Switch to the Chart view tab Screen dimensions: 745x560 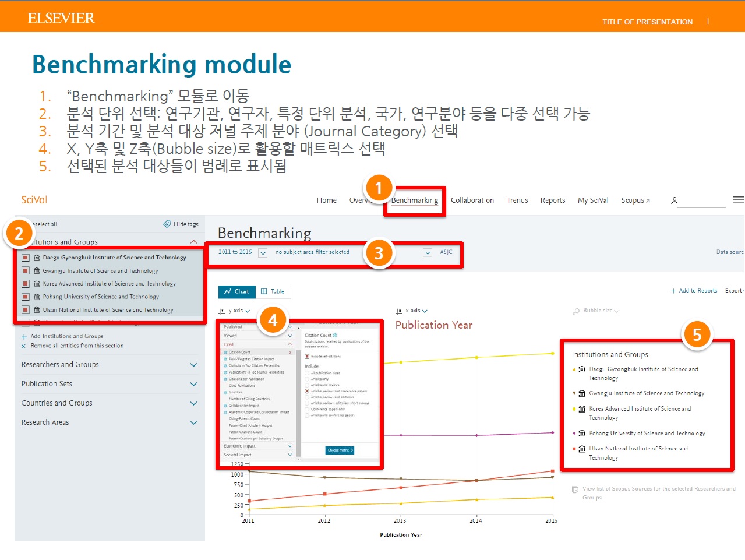pyautogui.click(x=236, y=291)
